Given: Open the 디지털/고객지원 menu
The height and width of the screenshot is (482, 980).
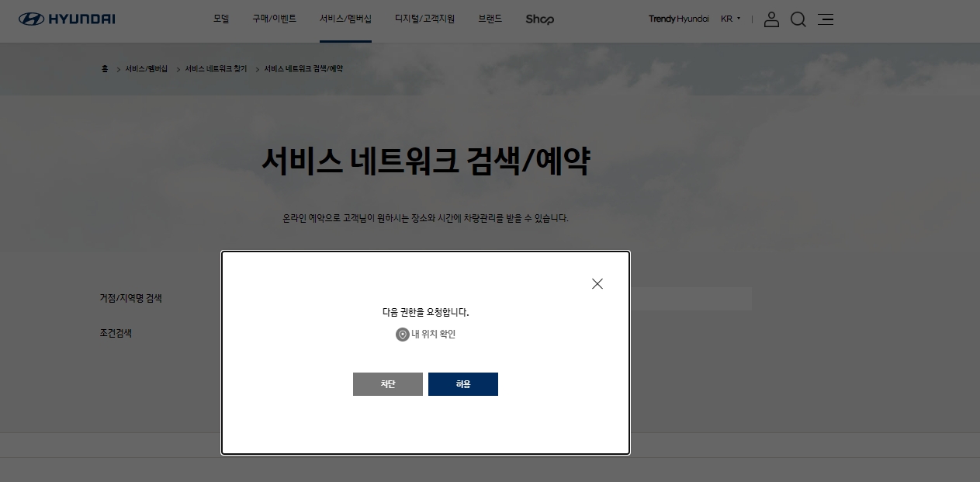Looking at the screenshot, I should pyautogui.click(x=425, y=19).
